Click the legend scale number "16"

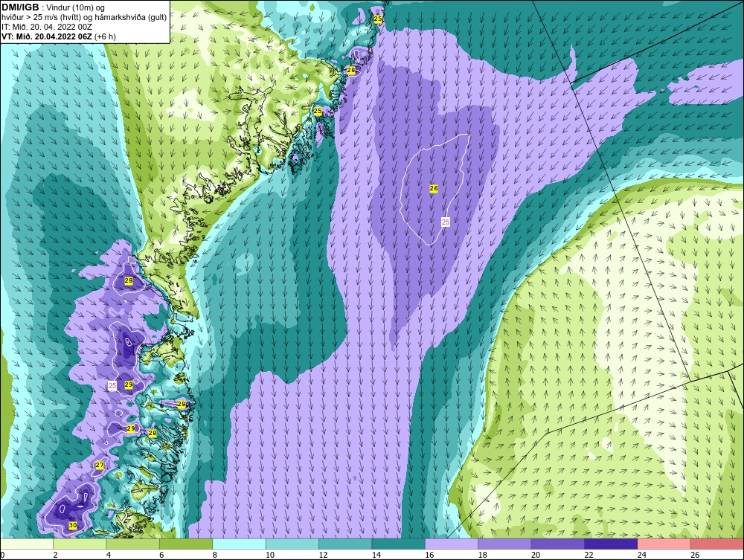(x=429, y=556)
